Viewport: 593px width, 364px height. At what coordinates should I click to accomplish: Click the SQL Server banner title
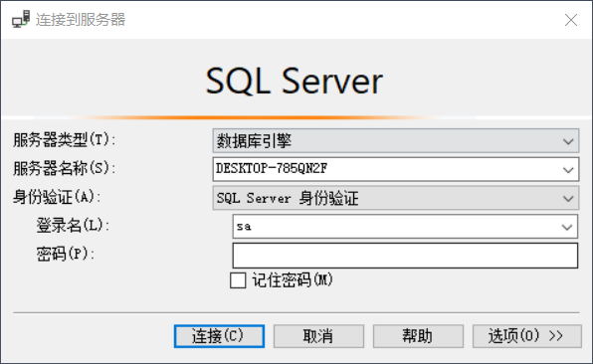coord(295,81)
